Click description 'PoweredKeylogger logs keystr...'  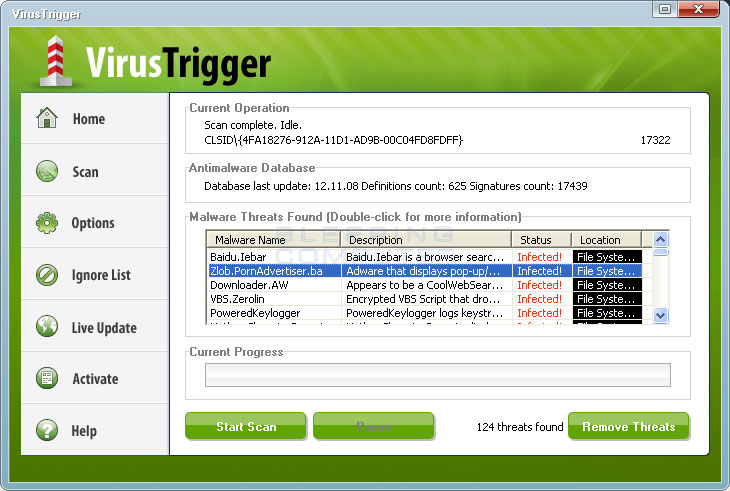424,313
